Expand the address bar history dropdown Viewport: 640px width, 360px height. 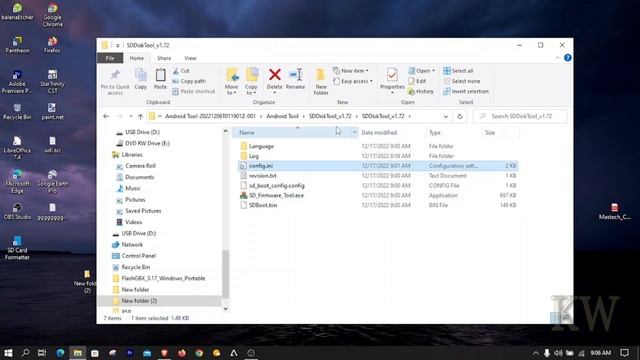point(446,116)
